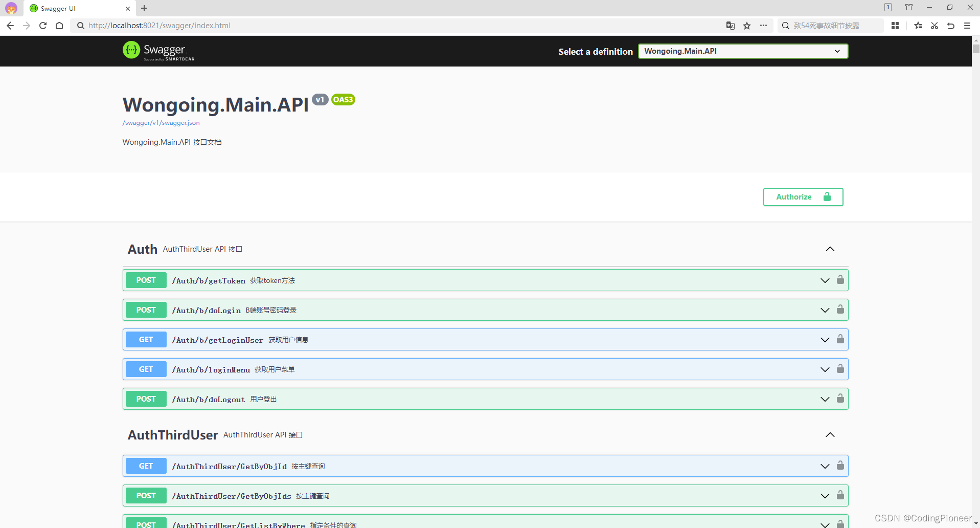Open the tab count indicator icon
The image size is (980, 528).
point(888,7)
